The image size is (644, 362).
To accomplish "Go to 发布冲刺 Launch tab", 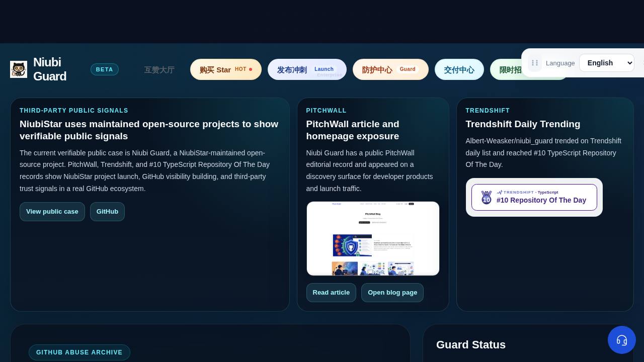I will pos(307,69).
